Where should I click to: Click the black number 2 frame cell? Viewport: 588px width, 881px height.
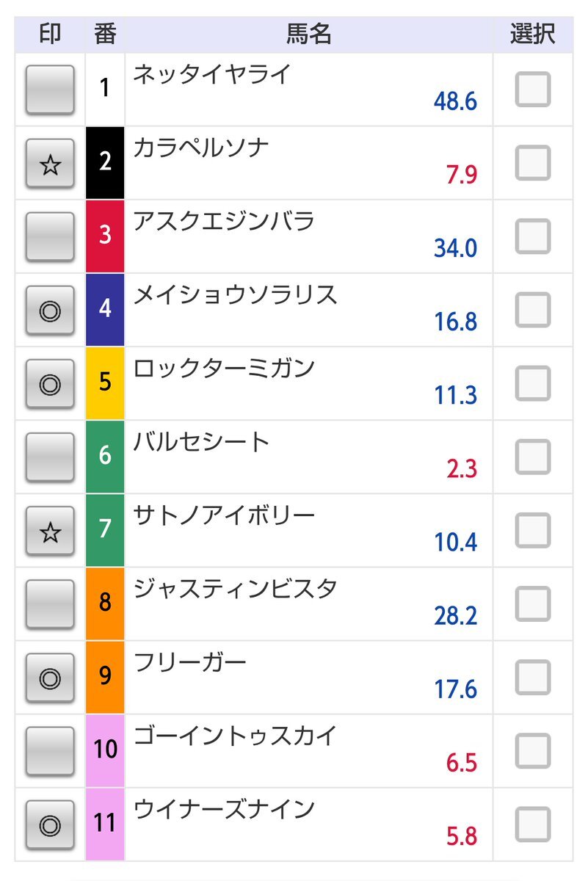(105, 162)
